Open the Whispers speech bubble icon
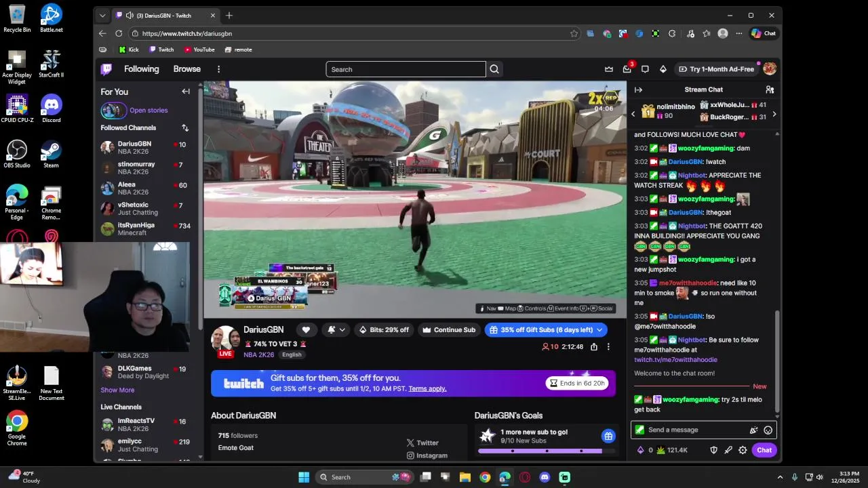 tap(645, 69)
